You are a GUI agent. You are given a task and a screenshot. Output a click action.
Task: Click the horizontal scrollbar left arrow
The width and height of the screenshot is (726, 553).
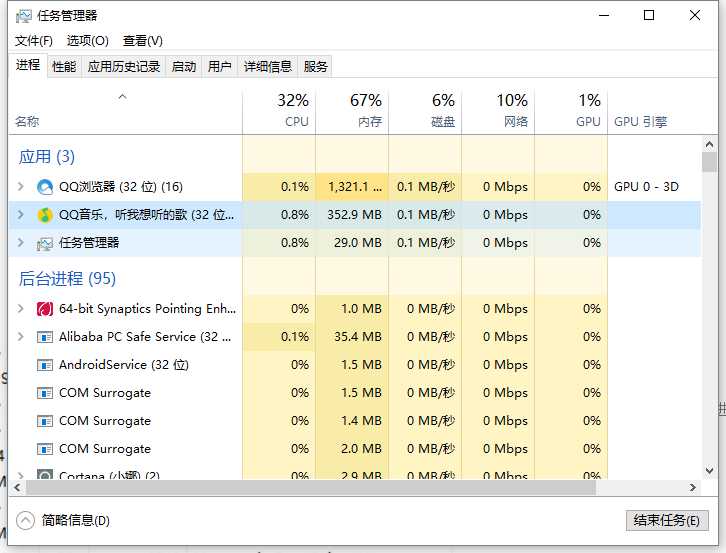tap(17, 487)
